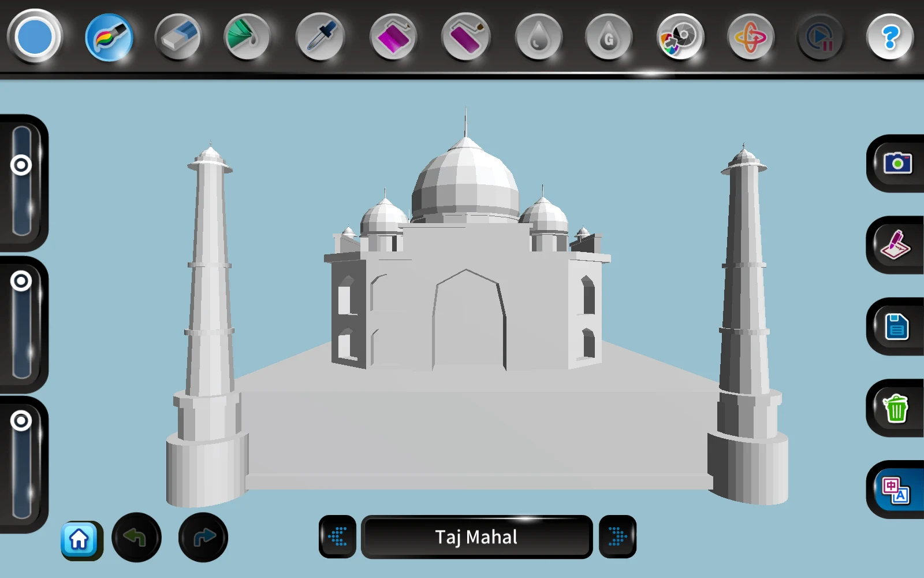
Task: Open the language translation button
Action: (x=897, y=490)
